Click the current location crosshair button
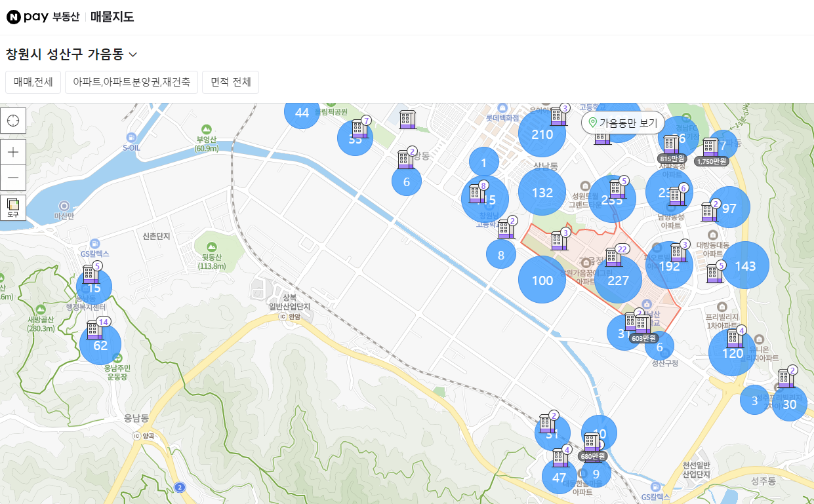814x504 pixels. [13, 121]
